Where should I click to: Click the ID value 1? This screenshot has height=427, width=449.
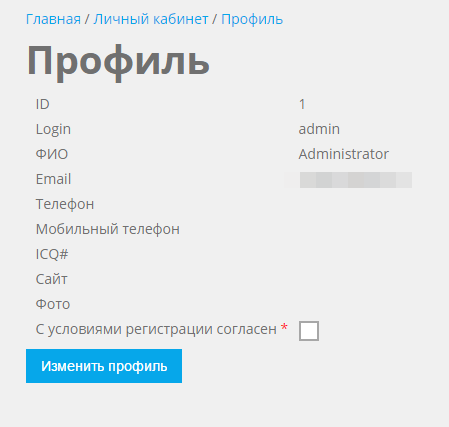[x=302, y=104]
